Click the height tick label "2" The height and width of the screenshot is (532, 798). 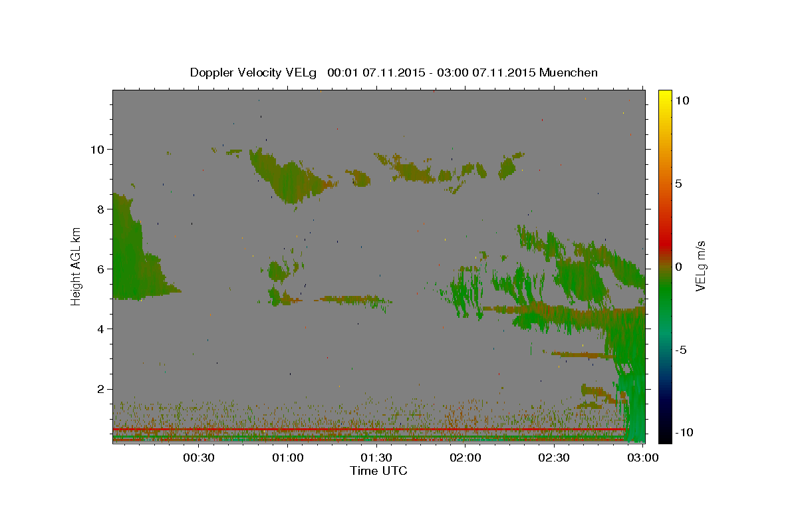(x=100, y=389)
